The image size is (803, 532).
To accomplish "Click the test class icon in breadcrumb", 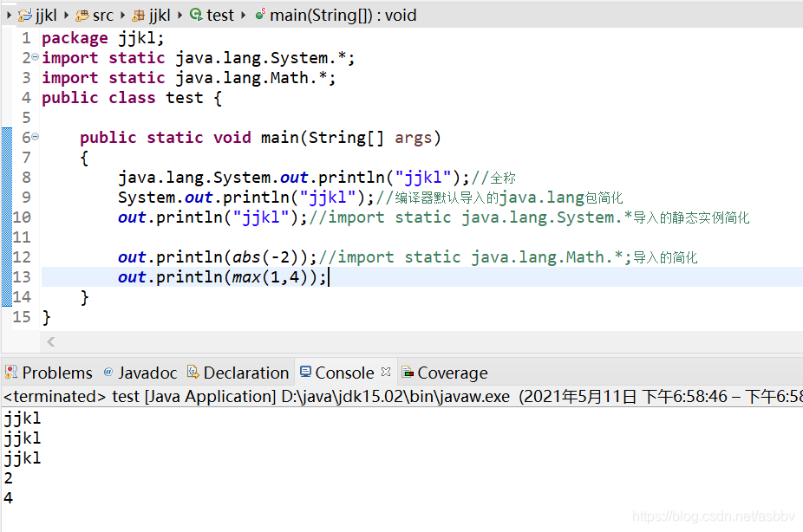I will (x=196, y=15).
